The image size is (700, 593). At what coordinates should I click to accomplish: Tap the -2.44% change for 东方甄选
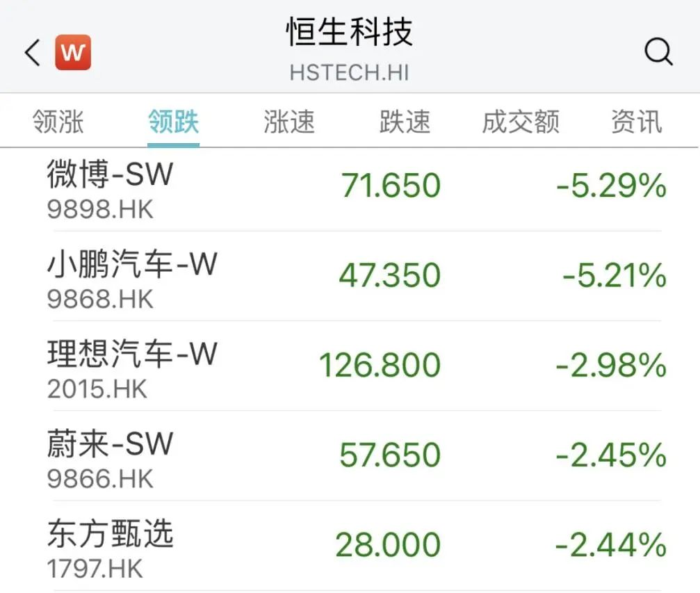coord(611,546)
